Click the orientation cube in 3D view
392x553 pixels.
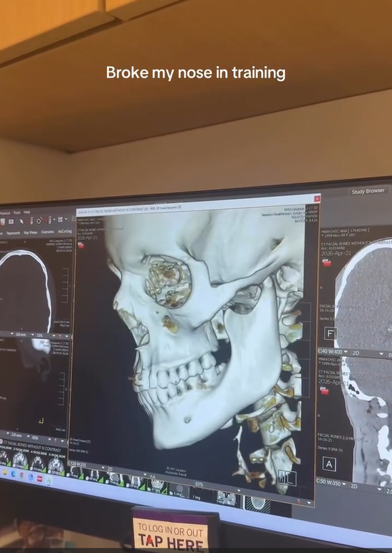coord(287,478)
